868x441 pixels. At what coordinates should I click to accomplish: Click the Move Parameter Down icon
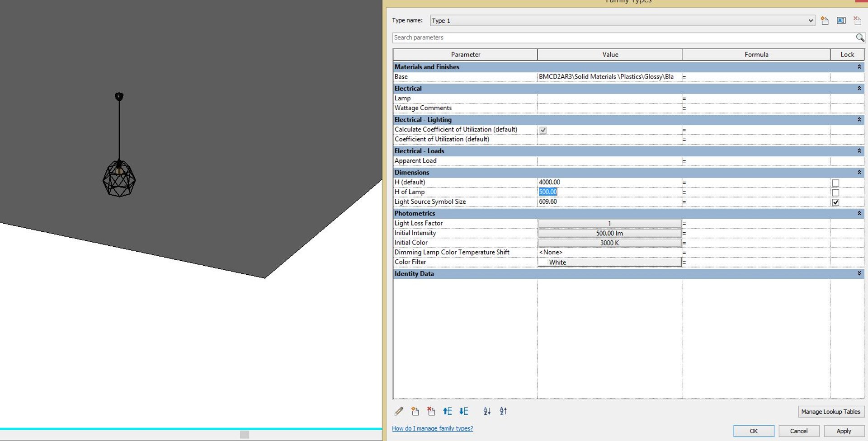click(x=464, y=411)
